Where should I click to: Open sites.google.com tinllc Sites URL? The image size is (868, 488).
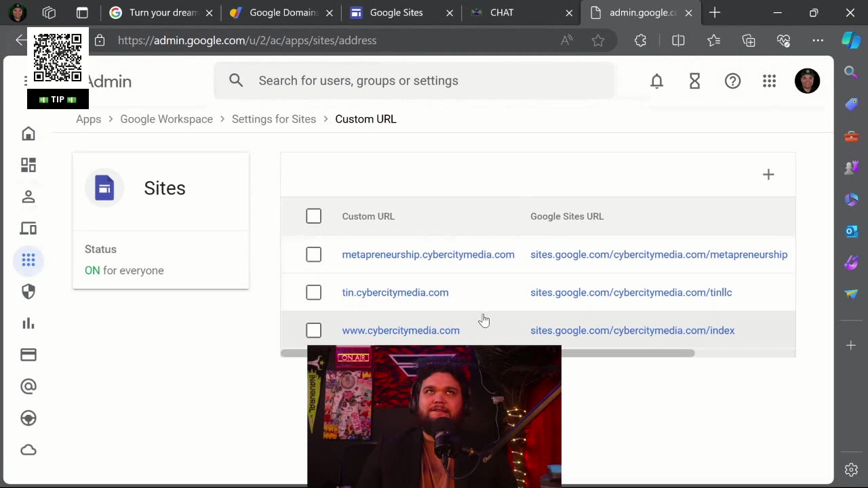(x=631, y=293)
